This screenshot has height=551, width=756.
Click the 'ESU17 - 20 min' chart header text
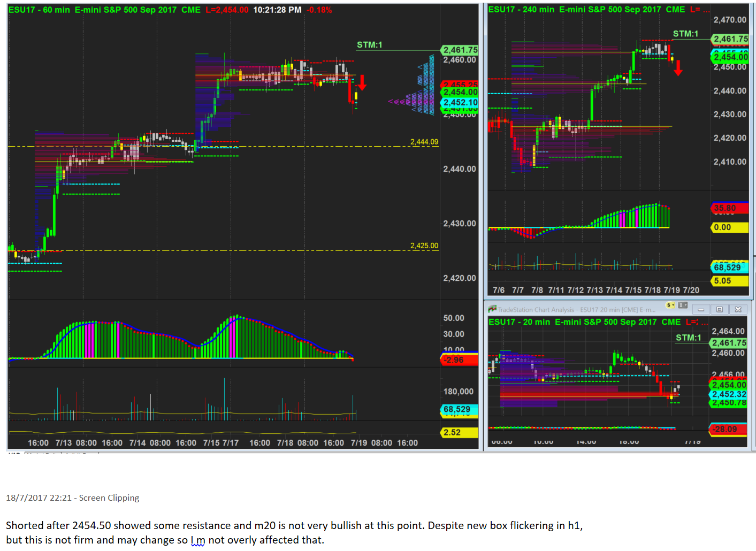(519, 322)
